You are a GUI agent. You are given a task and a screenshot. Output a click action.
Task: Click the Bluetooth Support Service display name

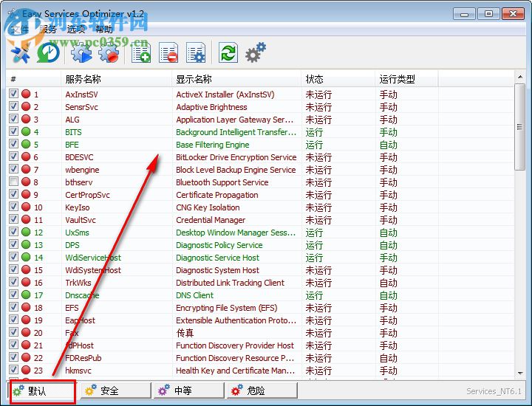[x=222, y=182]
